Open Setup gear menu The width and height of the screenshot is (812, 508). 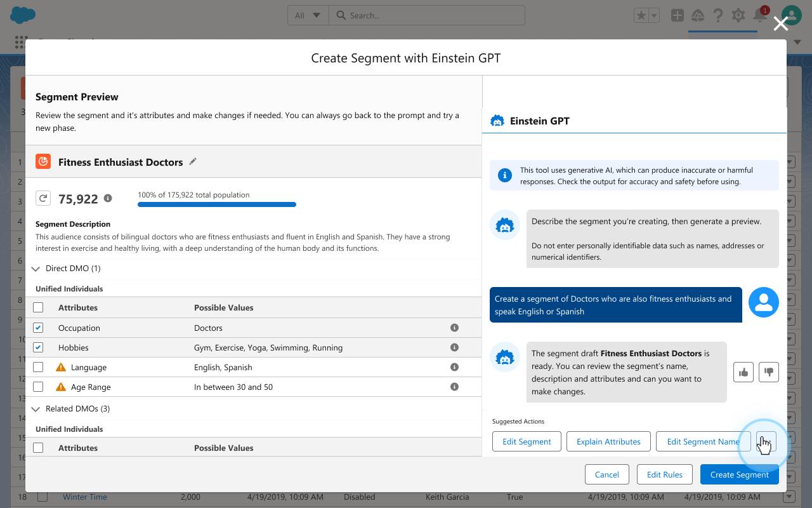[x=738, y=15]
